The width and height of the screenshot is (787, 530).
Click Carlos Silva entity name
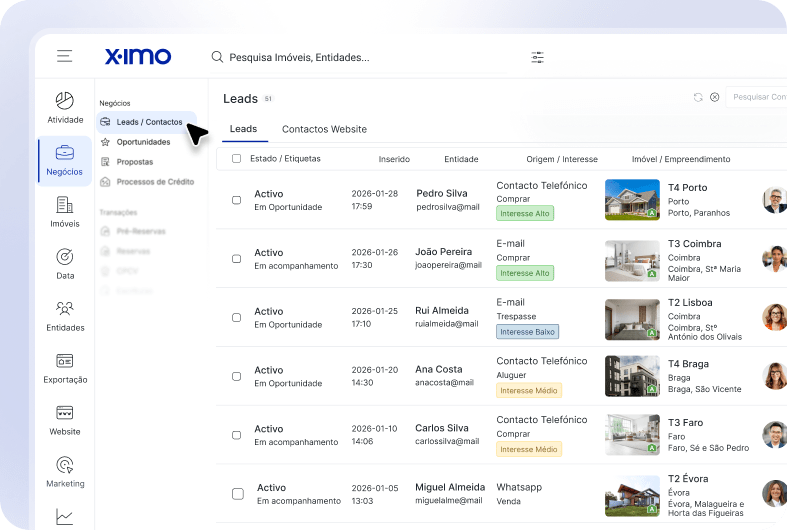click(442, 428)
